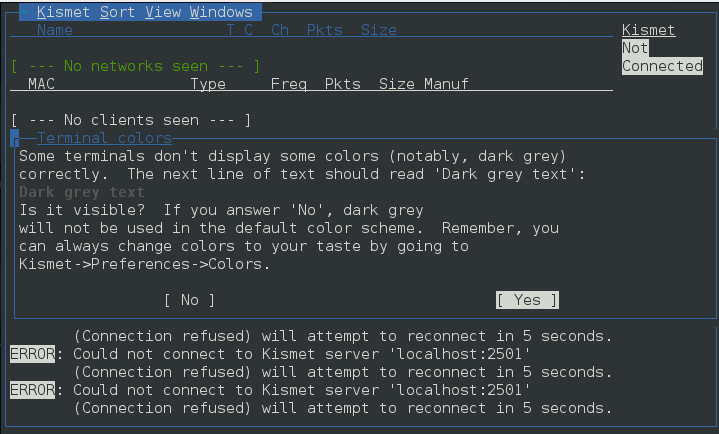Open the Sort menu
Screen dimensions: 719x434
tap(117, 12)
